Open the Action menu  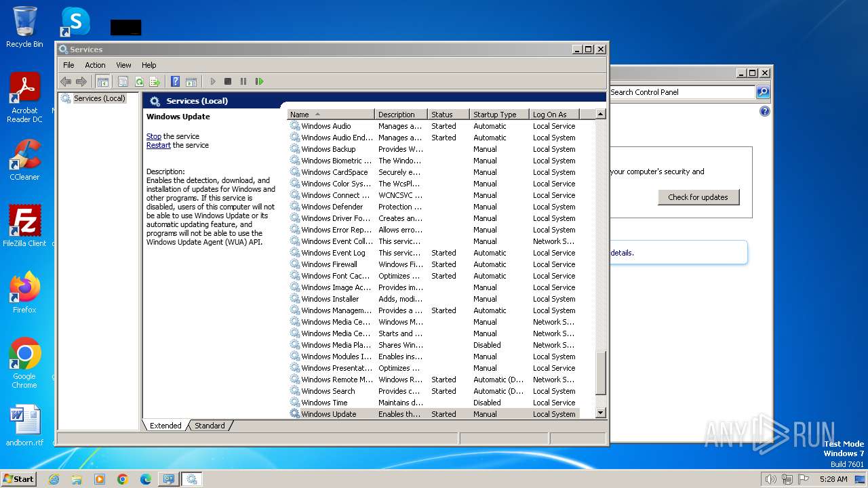click(x=95, y=65)
